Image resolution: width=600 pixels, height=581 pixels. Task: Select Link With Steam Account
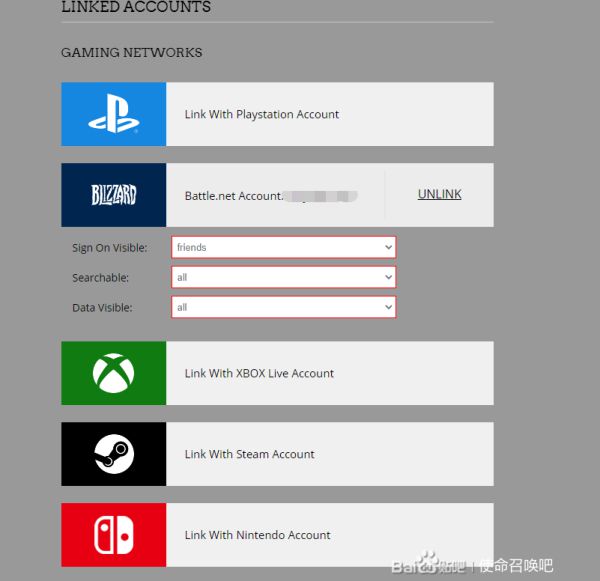pos(249,454)
